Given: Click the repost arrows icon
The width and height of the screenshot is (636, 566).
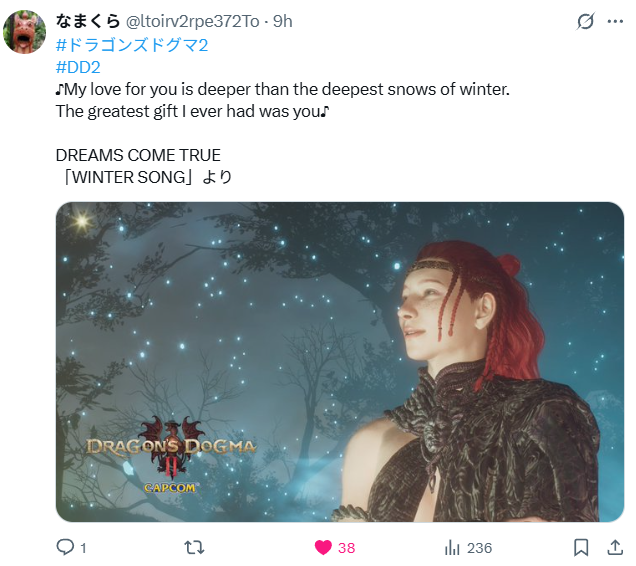Looking at the screenshot, I should pyautogui.click(x=194, y=547).
